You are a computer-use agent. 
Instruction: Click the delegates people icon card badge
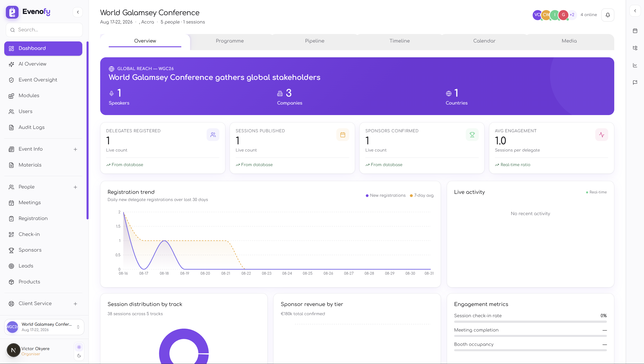pos(213,135)
